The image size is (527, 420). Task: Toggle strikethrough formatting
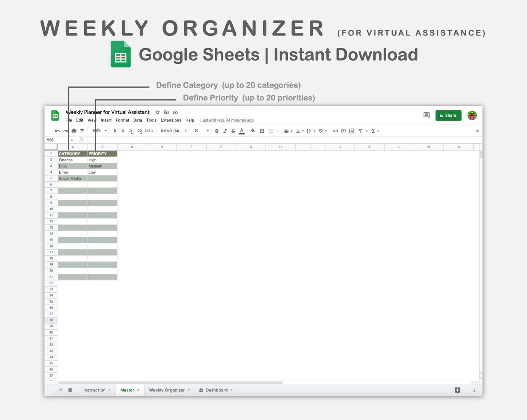233,131
